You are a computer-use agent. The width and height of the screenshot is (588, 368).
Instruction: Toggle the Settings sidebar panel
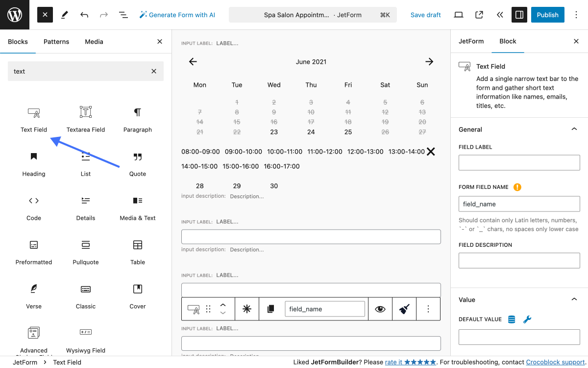pyautogui.click(x=519, y=15)
